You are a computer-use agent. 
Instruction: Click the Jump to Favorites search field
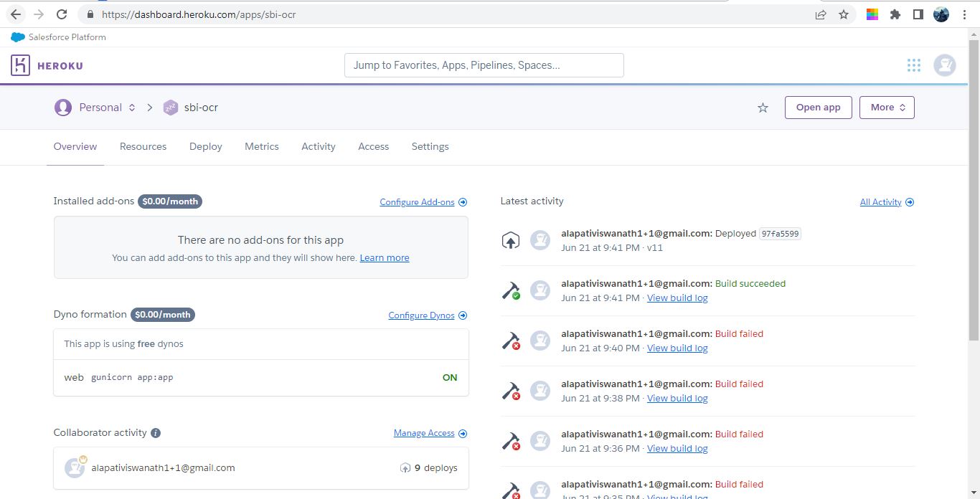click(484, 65)
